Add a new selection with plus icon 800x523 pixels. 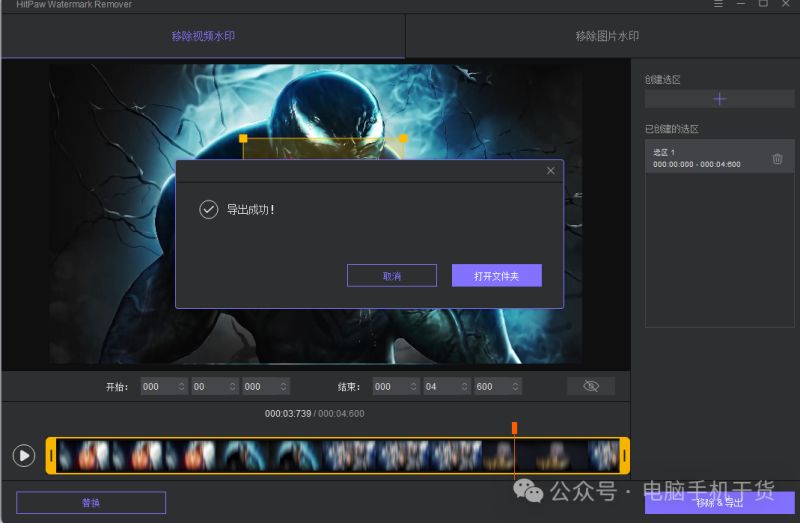719,99
